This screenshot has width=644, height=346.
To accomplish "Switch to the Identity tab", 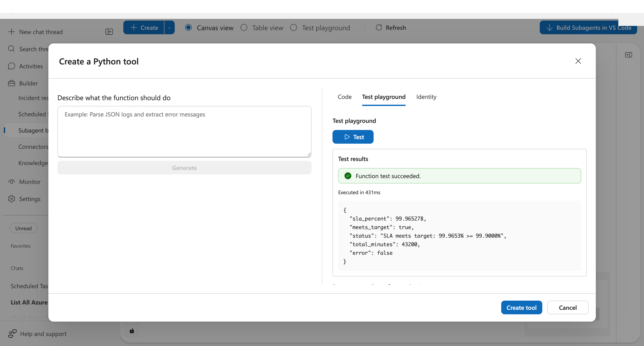I will click(426, 97).
